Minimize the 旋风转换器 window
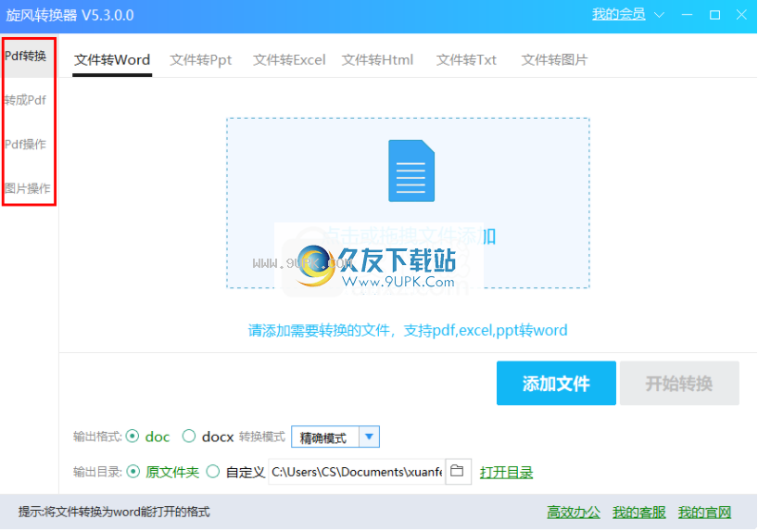 tap(687, 15)
